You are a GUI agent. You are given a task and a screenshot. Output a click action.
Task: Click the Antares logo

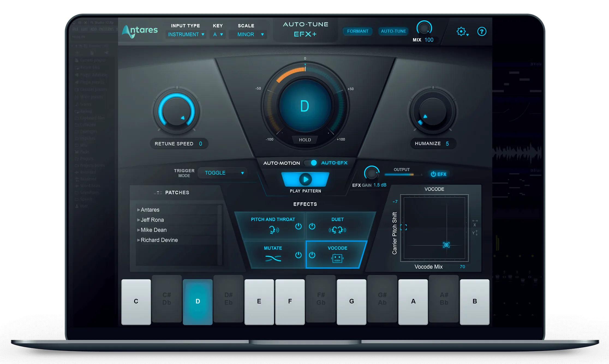(x=140, y=31)
